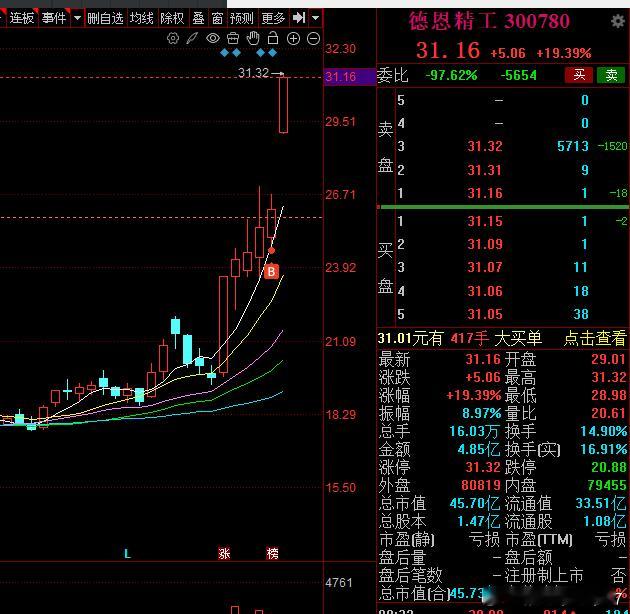
Task: Click 总市值 value 45.70亿
Action: [475, 503]
